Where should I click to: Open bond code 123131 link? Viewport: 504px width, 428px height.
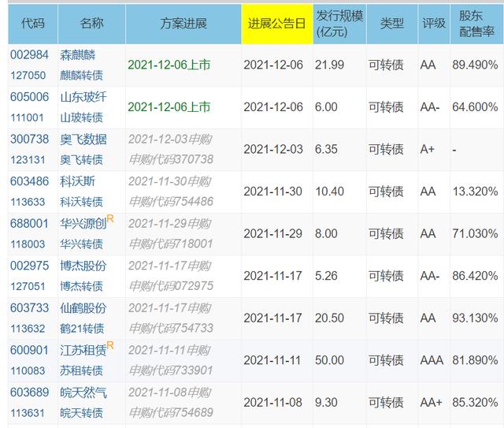pyautogui.click(x=28, y=160)
